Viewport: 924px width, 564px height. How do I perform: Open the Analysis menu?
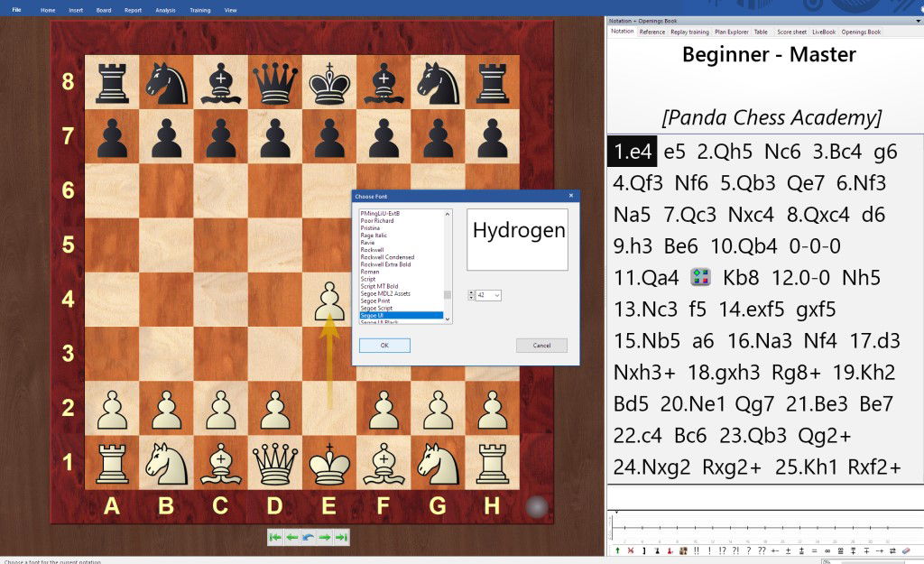[x=165, y=10]
